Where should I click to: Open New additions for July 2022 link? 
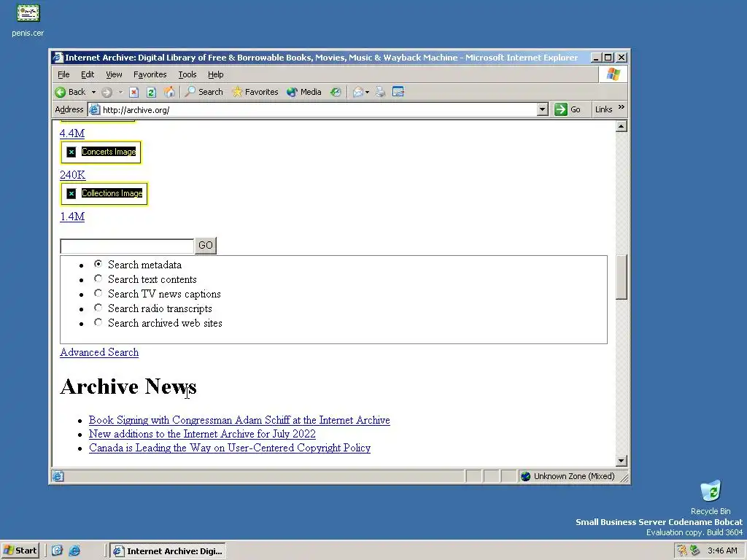202,434
